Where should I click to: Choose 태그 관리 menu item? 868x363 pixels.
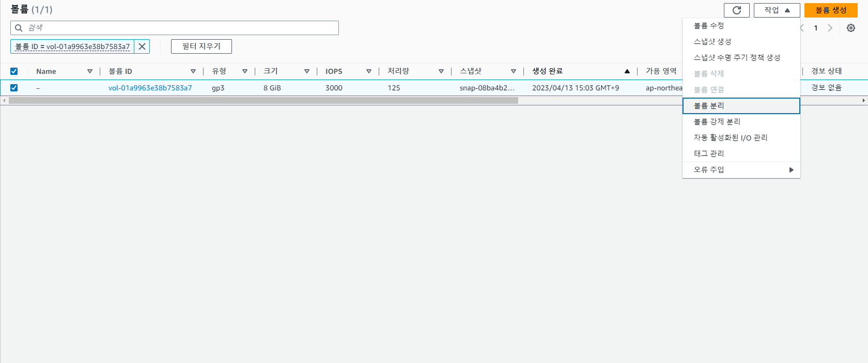(x=741, y=154)
